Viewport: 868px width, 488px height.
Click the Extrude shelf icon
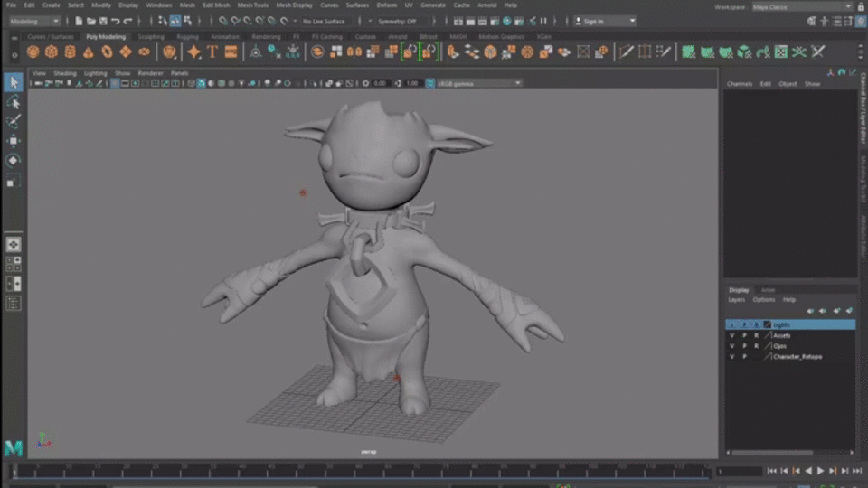[453, 52]
